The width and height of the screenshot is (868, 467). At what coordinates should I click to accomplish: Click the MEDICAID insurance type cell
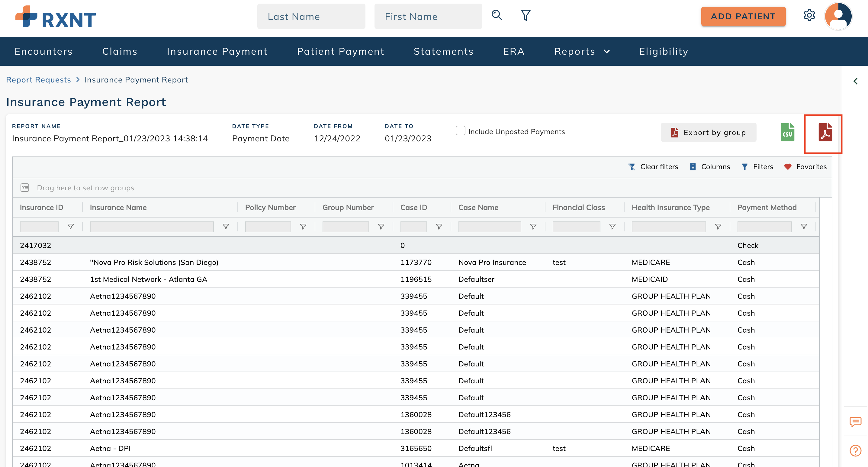coord(650,279)
